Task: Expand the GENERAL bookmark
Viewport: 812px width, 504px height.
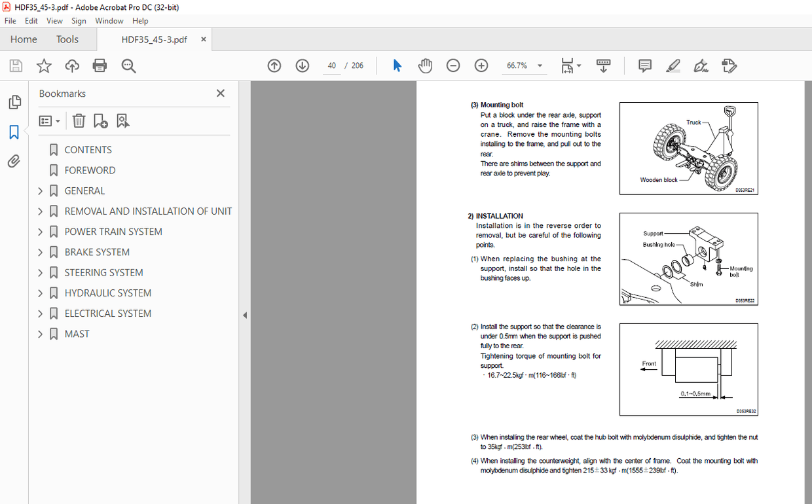Action: coord(40,190)
